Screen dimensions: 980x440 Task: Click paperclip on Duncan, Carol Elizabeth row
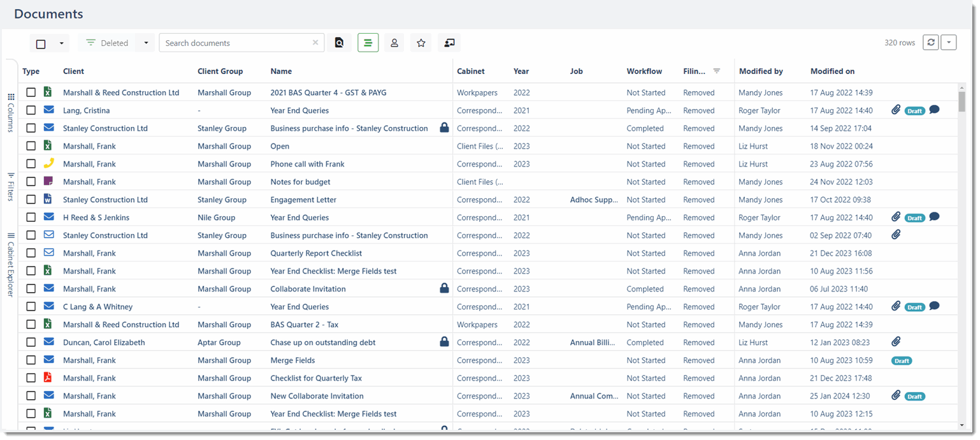click(896, 342)
